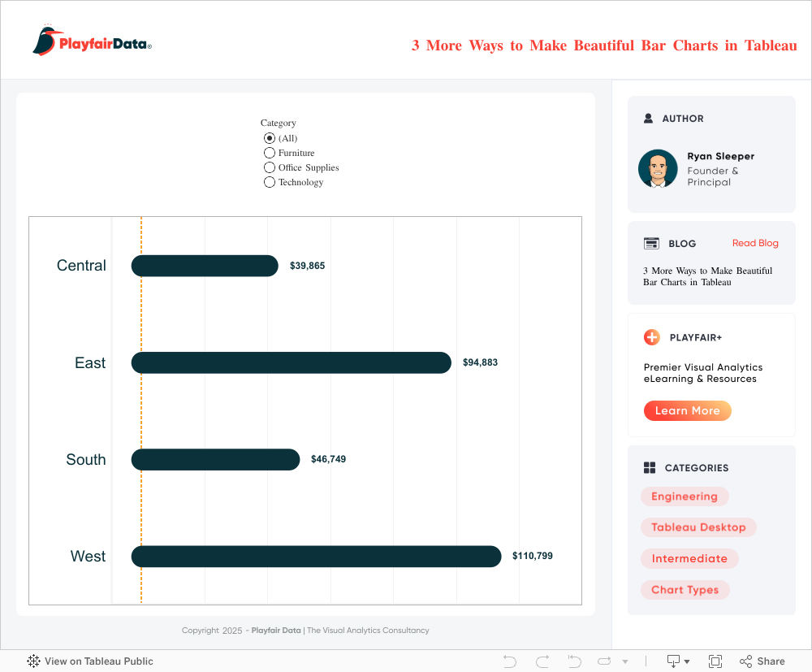Select the Office Supplies radio button
Screen dimensions: 812x672
click(270, 167)
